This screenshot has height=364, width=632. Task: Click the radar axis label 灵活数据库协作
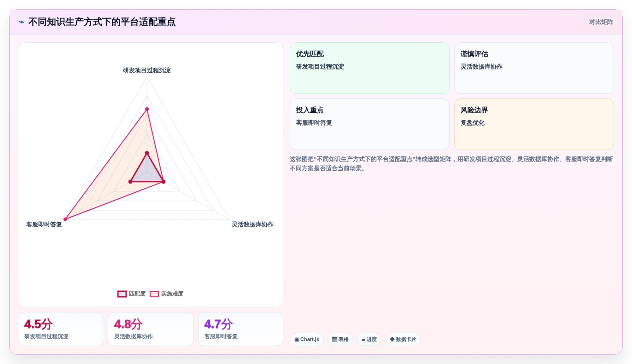click(252, 225)
